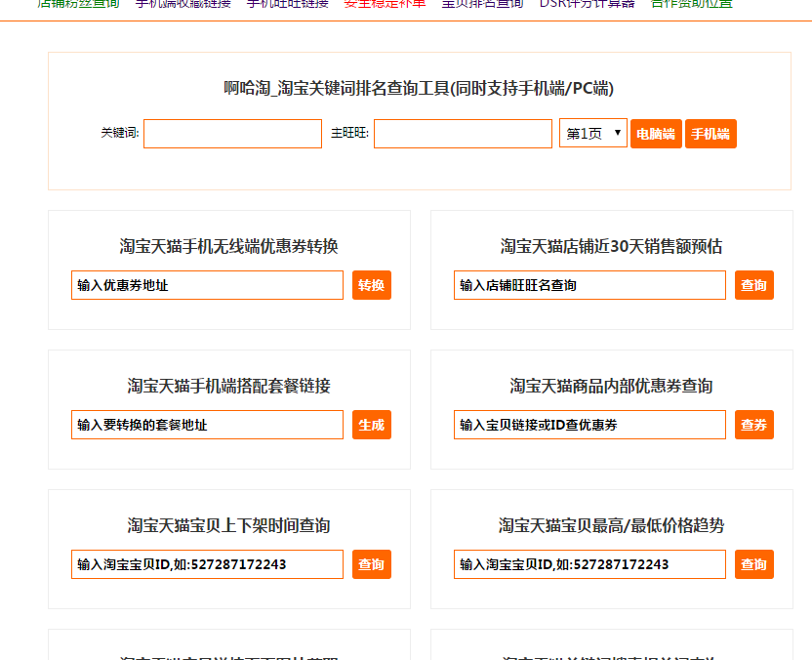Focus the 输入优惠券地址 input box
The width and height of the screenshot is (812, 660).
click(x=207, y=285)
